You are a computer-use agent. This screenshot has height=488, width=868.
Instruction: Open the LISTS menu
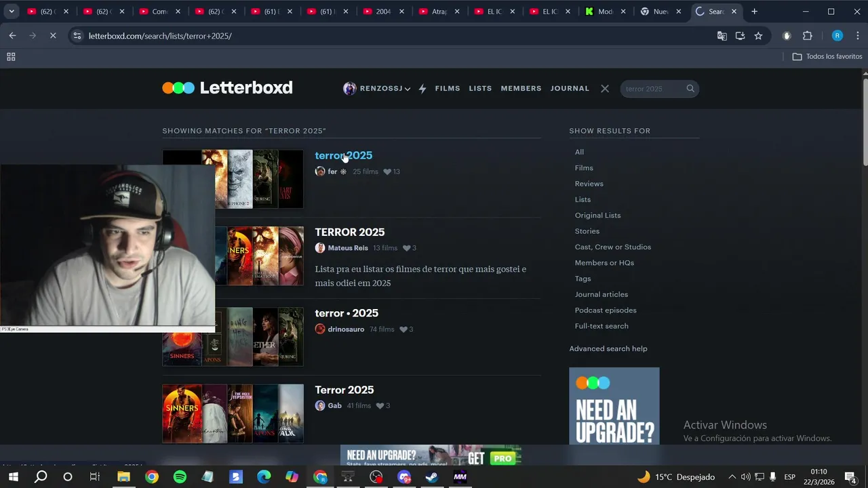coord(480,89)
